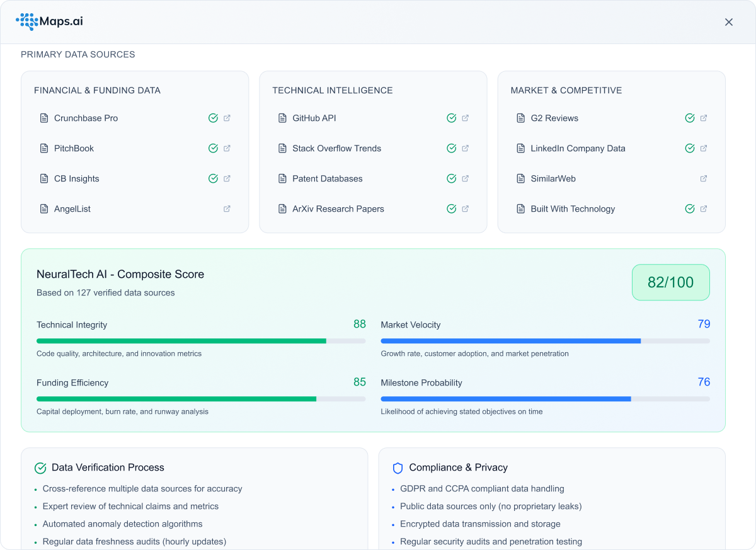Close the panel with the X button

point(728,22)
